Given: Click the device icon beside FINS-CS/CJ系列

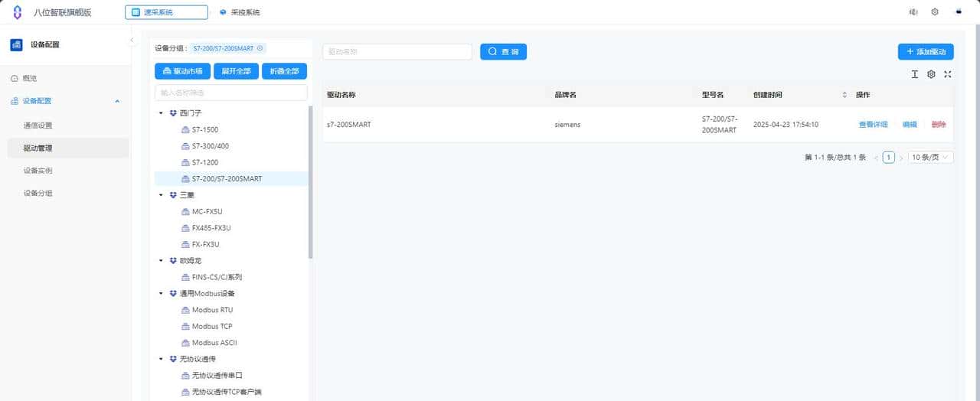Looking at the screenshot, I should [185, 277].
